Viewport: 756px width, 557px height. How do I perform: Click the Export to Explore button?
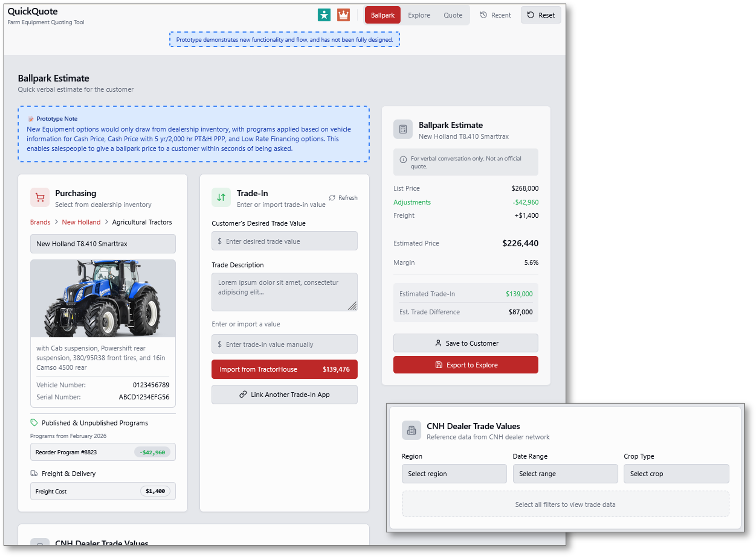click(466, 365)
